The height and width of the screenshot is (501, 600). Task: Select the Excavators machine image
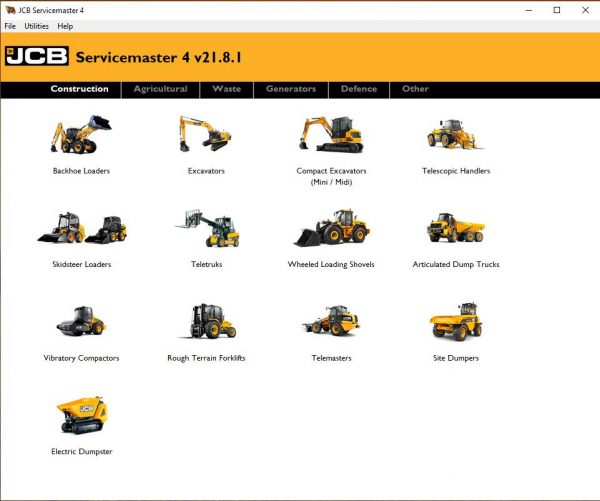click(x=205, y=134)
